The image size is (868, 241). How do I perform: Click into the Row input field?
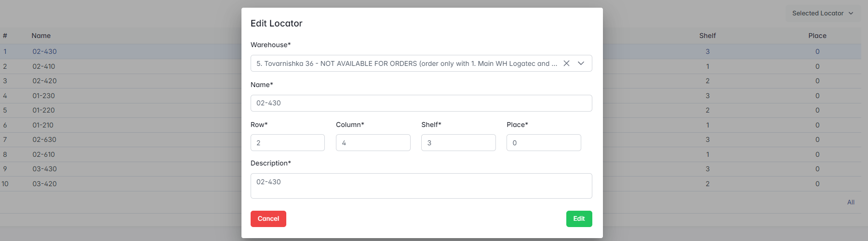point(287,143)
